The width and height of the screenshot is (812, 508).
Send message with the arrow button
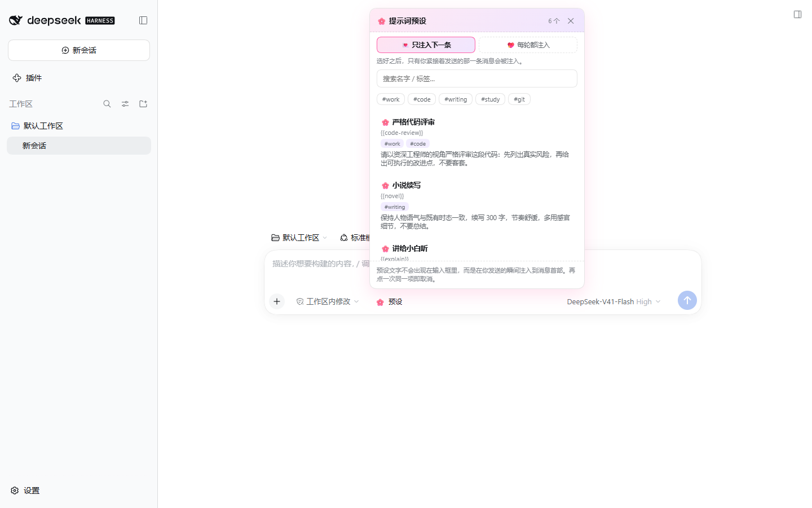(687, 300)
